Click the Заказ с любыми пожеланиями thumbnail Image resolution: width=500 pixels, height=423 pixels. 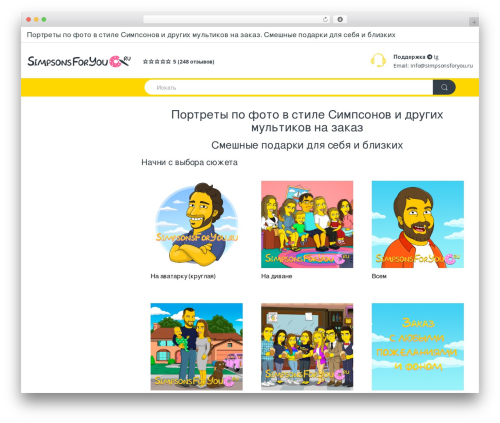point(418,347)
